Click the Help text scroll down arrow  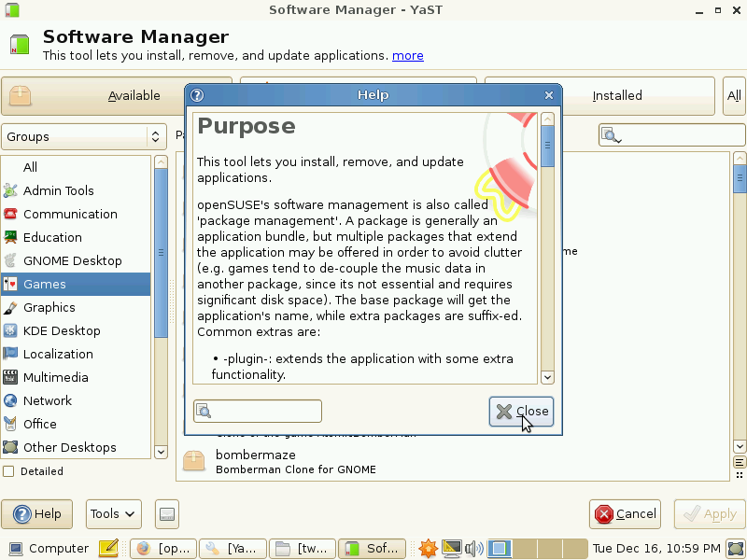click(547, 378)
